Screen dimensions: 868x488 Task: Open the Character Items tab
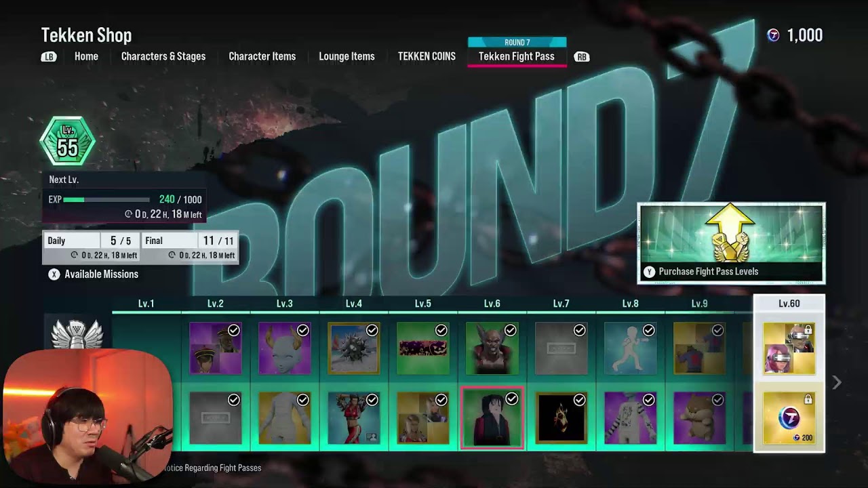click(x=262, y=56)
